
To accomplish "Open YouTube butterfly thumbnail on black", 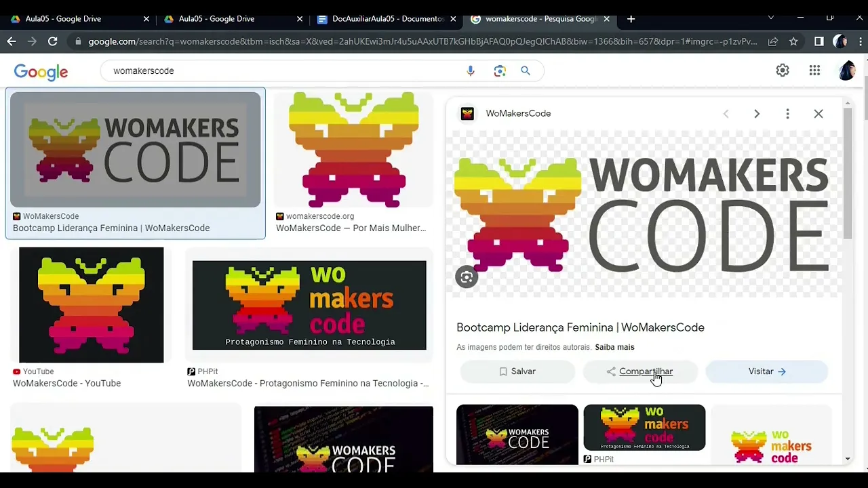I will [91, 305].
